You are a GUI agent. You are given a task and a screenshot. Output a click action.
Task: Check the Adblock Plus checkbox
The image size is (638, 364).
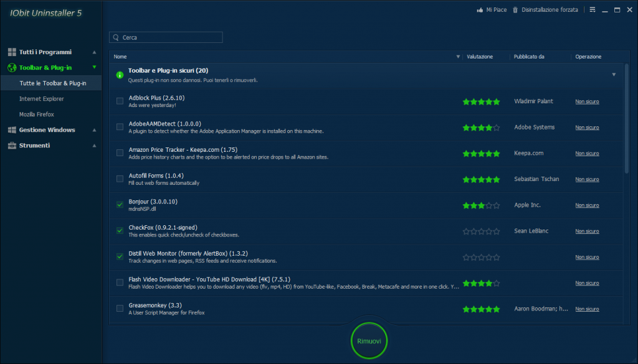(x=120, y=101)
